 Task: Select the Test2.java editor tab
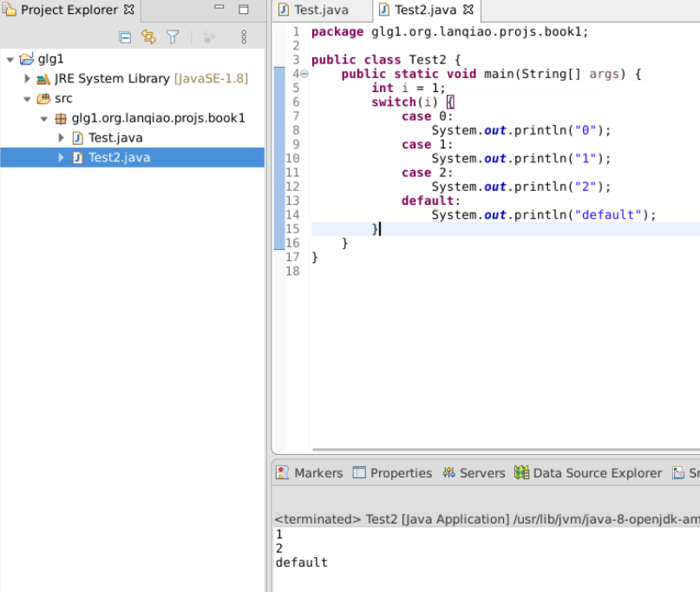click(425, 10)
